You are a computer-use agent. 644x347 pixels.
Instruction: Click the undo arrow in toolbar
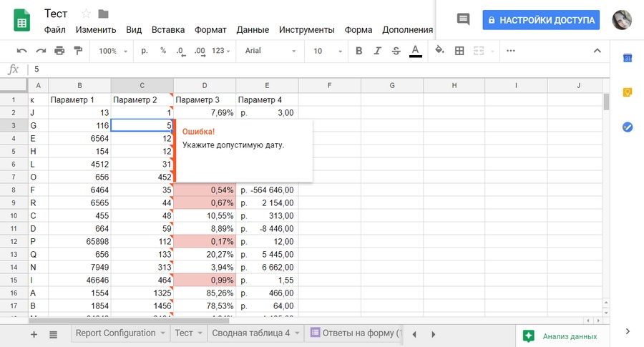(x=22, y=51)
